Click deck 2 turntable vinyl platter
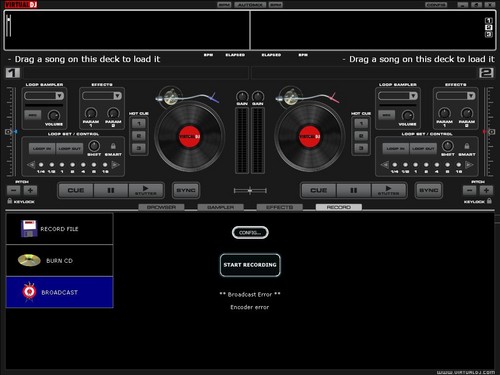 (310, 137)
